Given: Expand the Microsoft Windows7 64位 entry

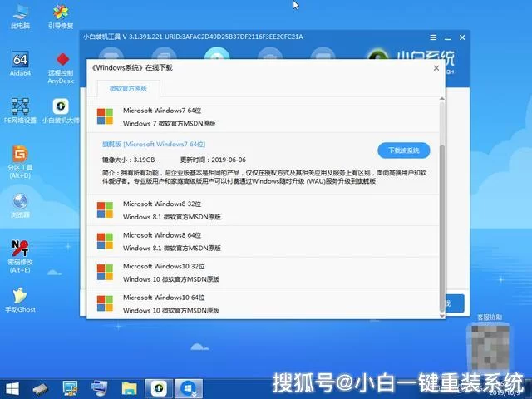Looking at the screenshot, I should (x=266, y=116).
